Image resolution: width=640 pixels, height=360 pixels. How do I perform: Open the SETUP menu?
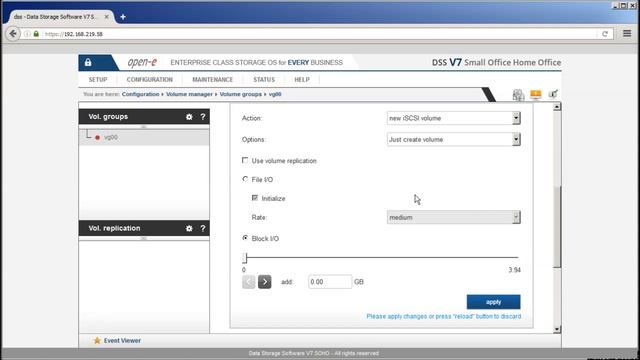[x=98, y=80]
